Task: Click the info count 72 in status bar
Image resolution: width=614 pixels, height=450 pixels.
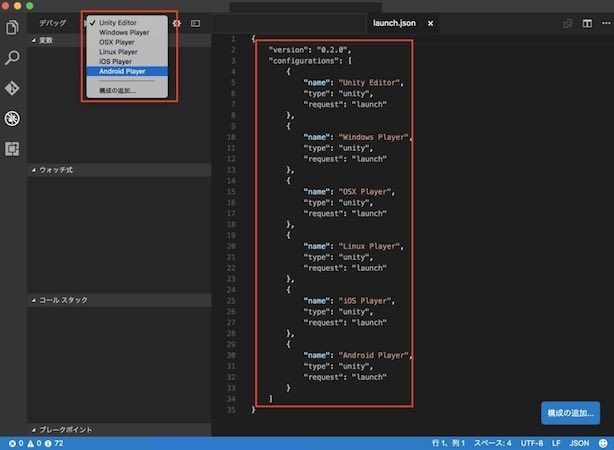Action: [54, 443]
